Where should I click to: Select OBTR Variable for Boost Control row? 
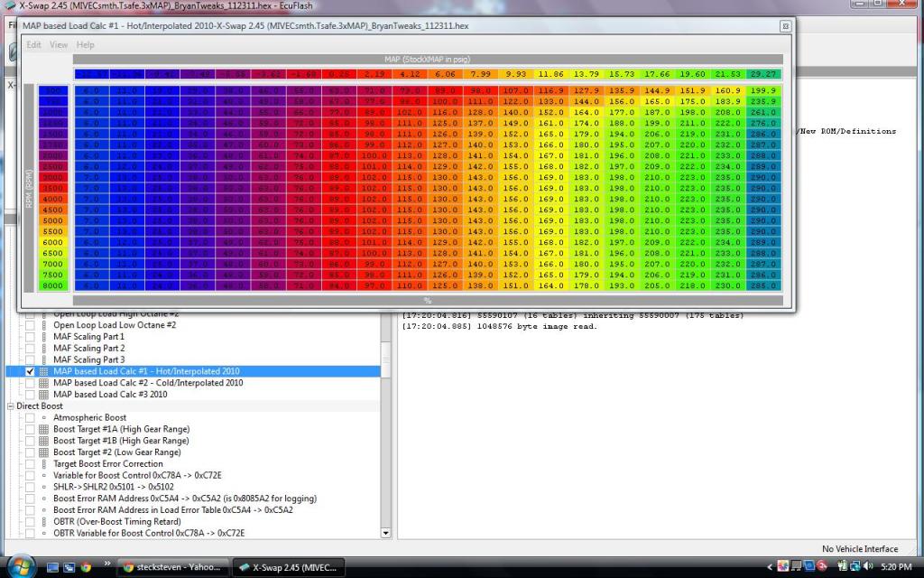[x=149, y=533]
